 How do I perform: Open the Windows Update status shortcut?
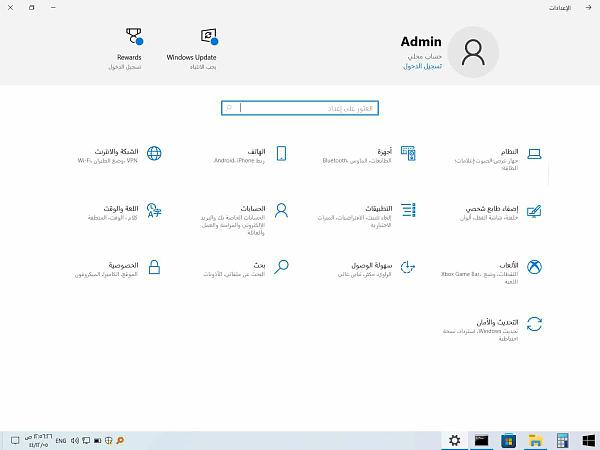192,49
